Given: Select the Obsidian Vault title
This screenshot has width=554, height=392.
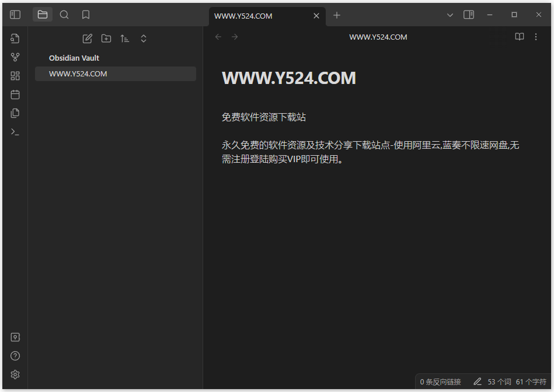Looking at the screenshot, I should [74, 58].
